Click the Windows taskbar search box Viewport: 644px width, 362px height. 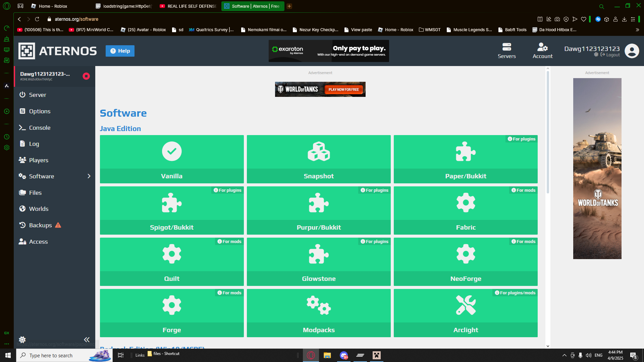(64, 355)
